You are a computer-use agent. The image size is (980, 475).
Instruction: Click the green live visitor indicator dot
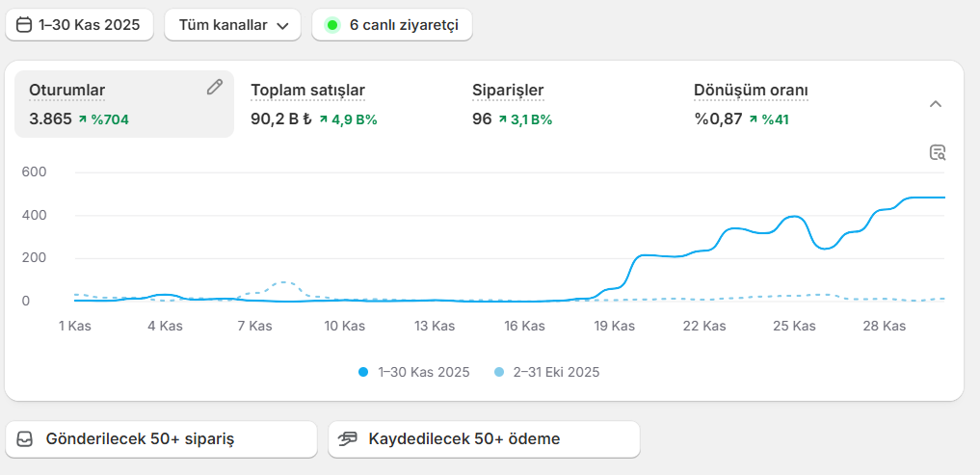(332, 25)
